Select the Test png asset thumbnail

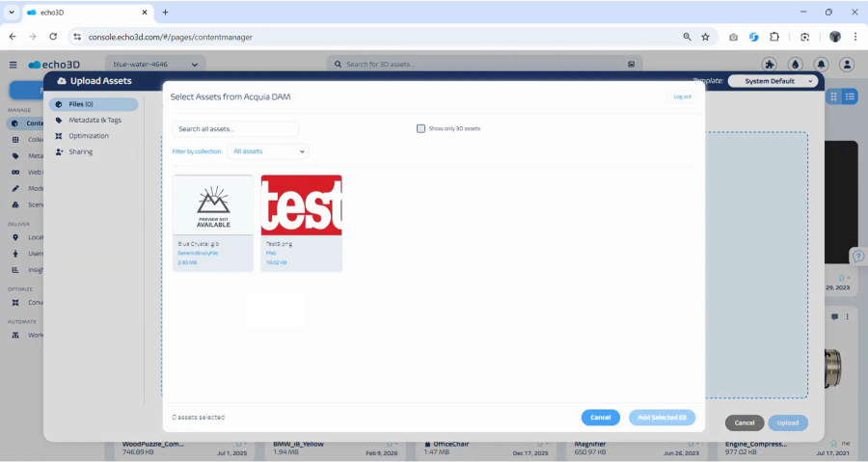point(302,204)
